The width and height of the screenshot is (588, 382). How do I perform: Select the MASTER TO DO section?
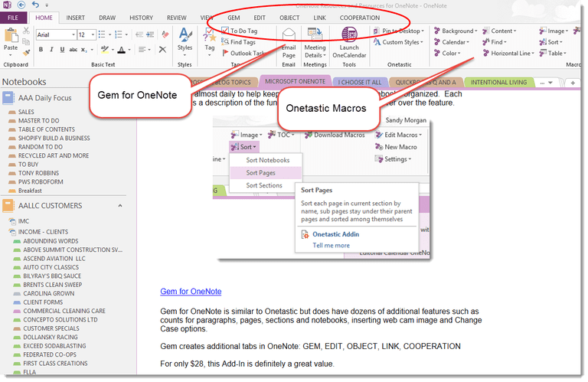pyautogui.click(x=38, y=121)
